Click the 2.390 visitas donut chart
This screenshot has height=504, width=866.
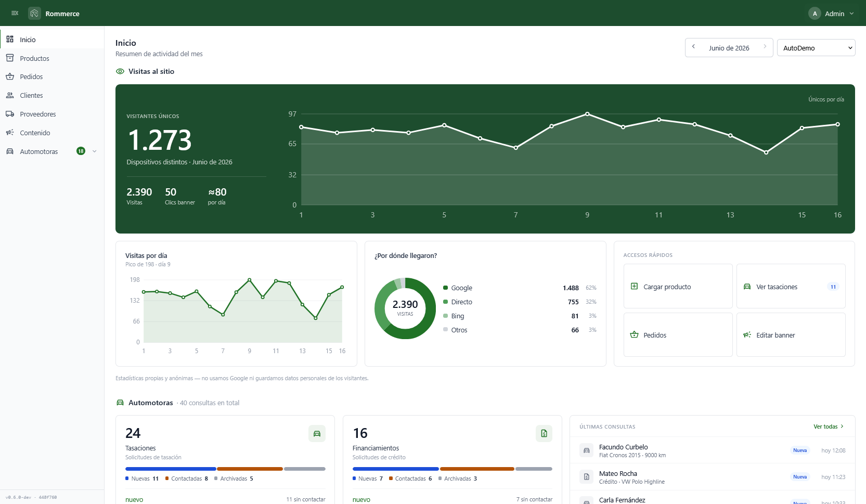pyautogui.click(x=405, y=308)
